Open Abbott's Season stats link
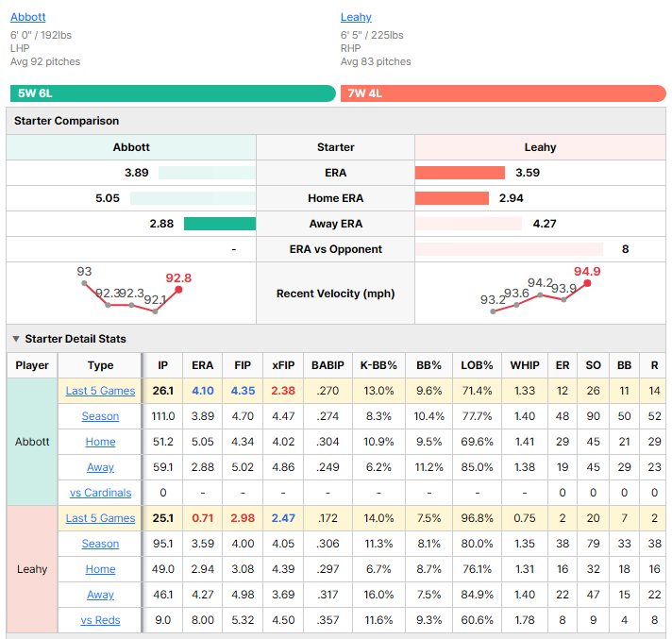The height and width of the screenshot is (639, 672). (x=100, y=415)
